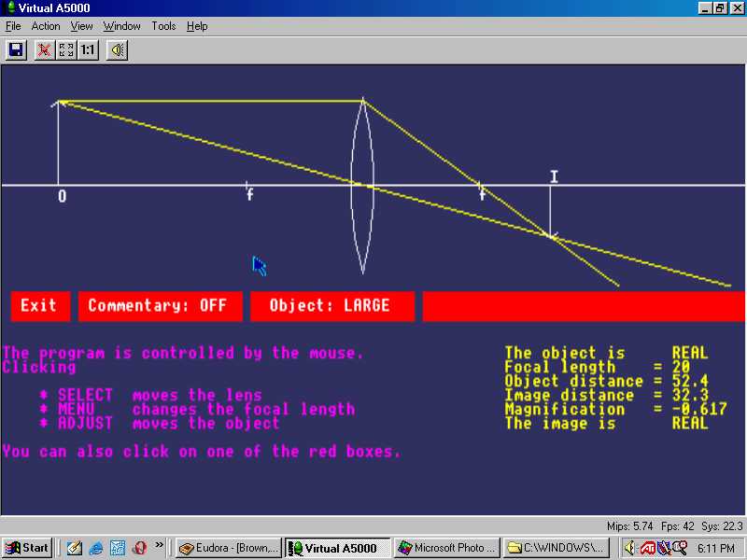The width and height of the screenshot is (747, 560).
Task: Click the full screen arrows icon
Action: (66, 50)
